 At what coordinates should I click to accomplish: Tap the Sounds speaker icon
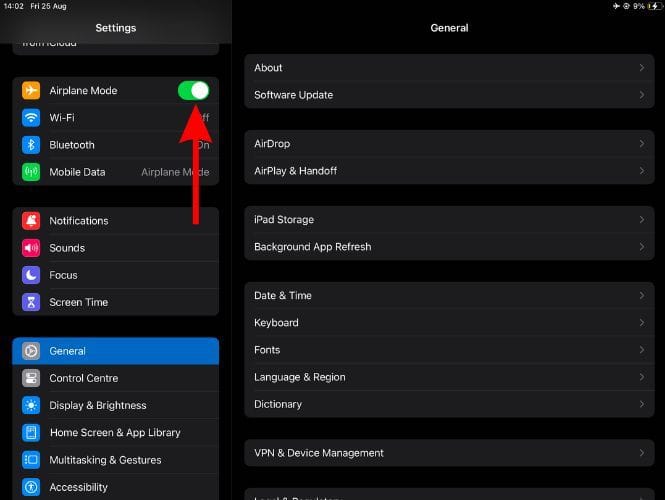(31, 248)
